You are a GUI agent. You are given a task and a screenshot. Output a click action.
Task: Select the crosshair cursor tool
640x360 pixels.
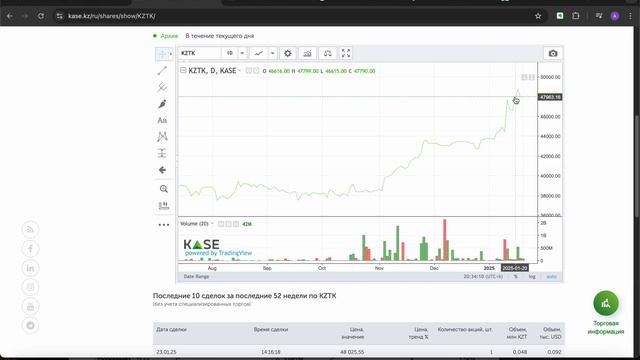click(162, 53)
